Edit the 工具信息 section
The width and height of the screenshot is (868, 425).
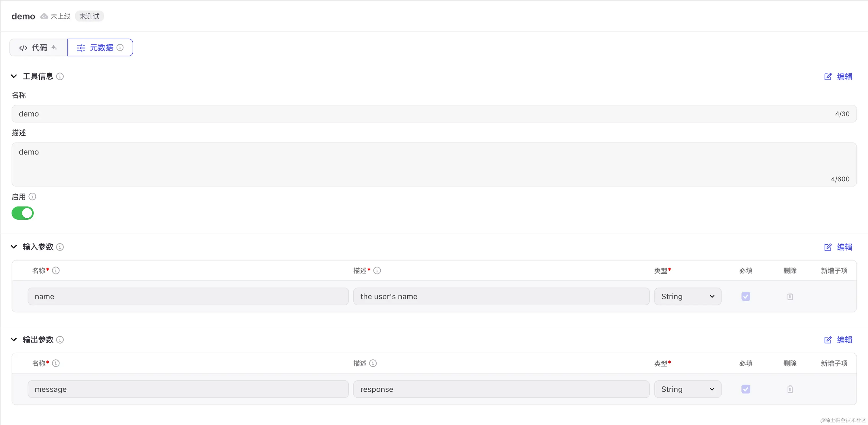838,77
